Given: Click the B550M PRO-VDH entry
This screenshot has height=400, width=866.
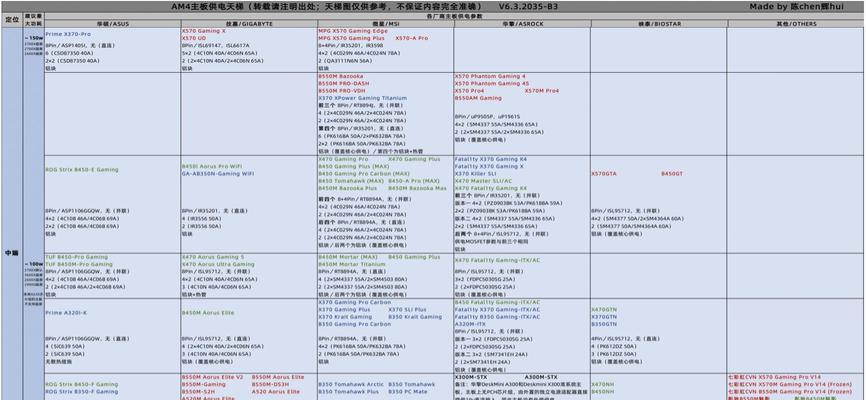Looking at the screenshot, I should coord(342,91).
